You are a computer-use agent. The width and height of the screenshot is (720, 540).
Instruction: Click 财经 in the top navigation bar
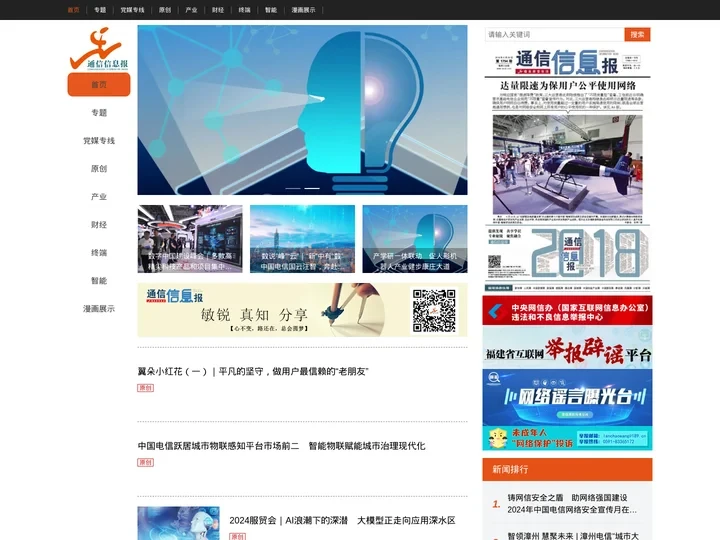click(x=218, y=10)
